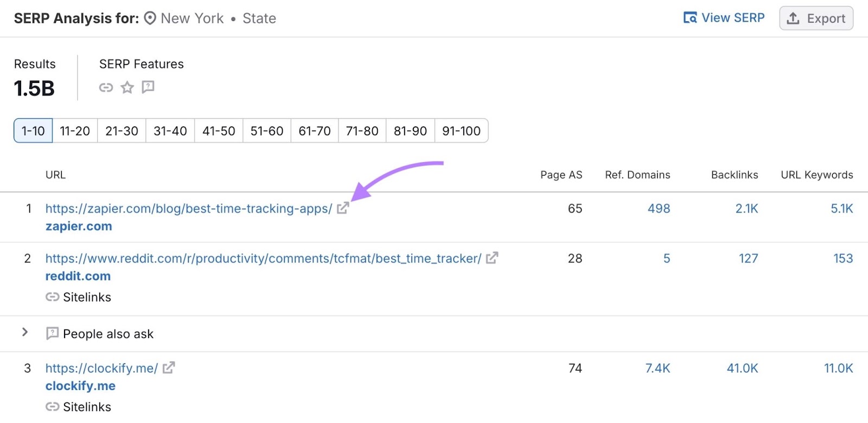Open the external link icon beside the zapier URL

click(x=342, y=209)
